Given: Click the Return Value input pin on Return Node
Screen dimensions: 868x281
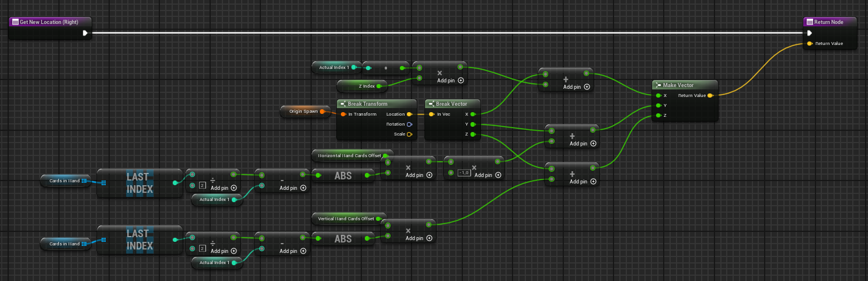Looking at the screenshot, I should [x=810, y=43].
